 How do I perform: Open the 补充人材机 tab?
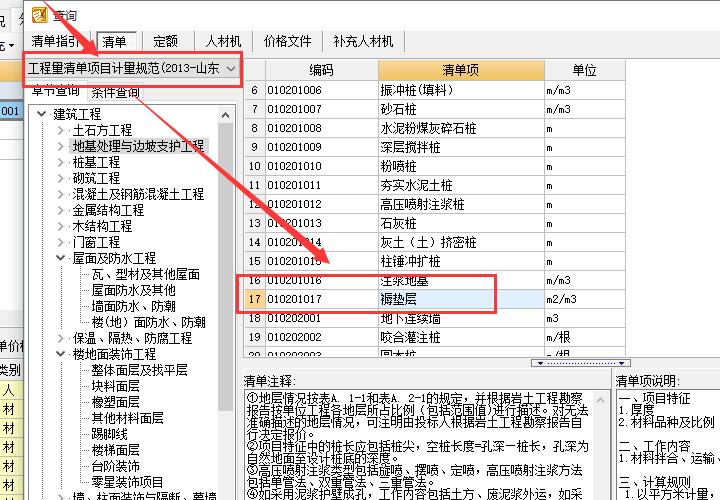363,41
